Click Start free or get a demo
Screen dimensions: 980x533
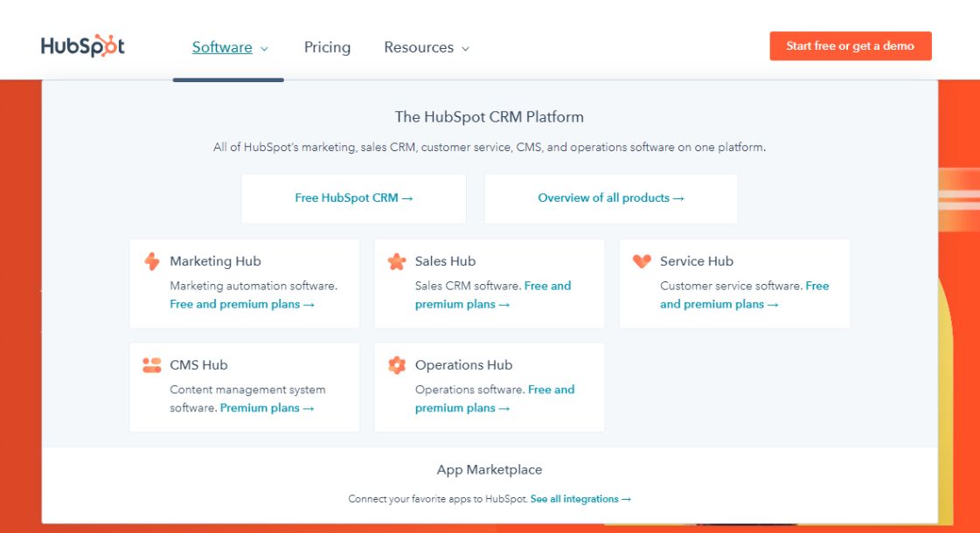[851, 46]
